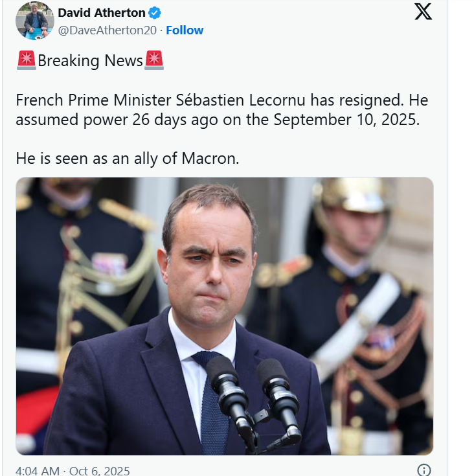Click the Oct 6, 2025 date
This screenshot has width=474, height=476.
click(x=100, y=471)
